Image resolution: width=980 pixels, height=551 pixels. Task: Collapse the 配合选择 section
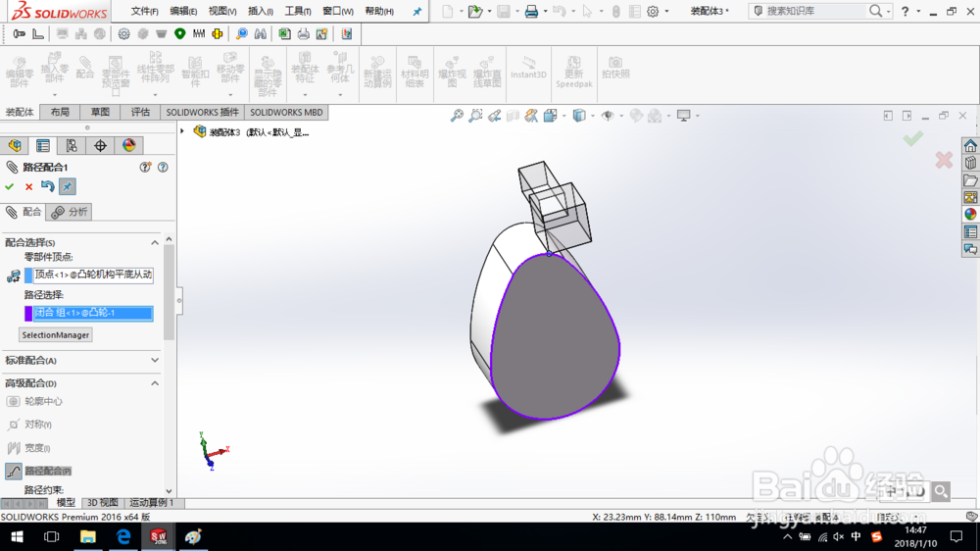(x=155, y=243)
